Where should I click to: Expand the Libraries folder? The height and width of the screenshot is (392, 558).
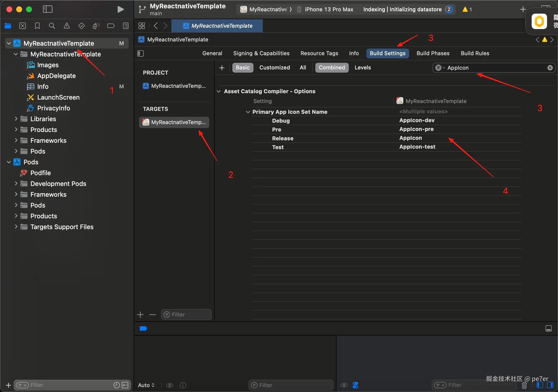click(16, 119)
